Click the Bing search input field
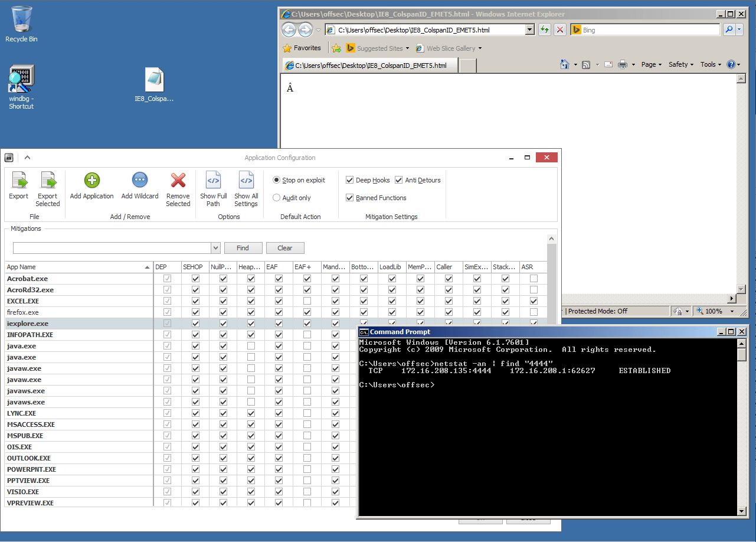The width and height of the screenshot is (756, 542). click(x=649, y=30)
